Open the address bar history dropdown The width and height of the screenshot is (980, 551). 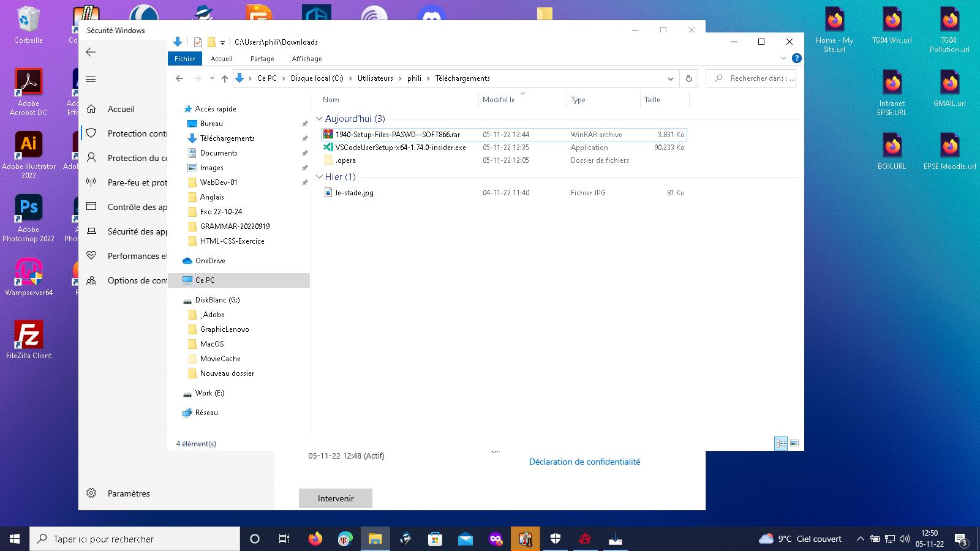pos(670,78)
